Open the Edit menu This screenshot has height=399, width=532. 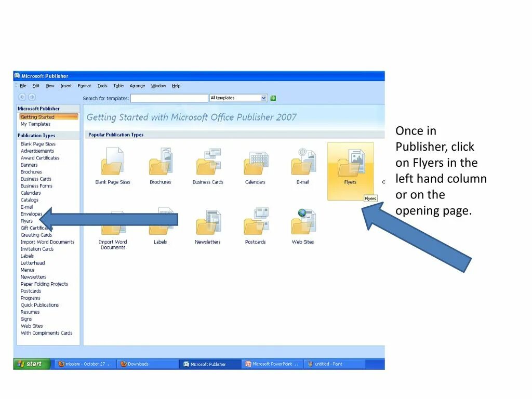point(36,86)
